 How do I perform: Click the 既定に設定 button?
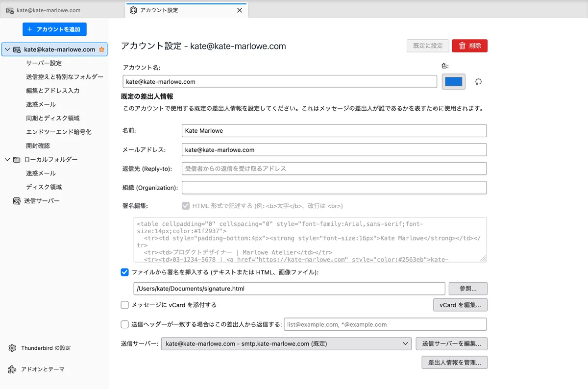coord(428,46)
